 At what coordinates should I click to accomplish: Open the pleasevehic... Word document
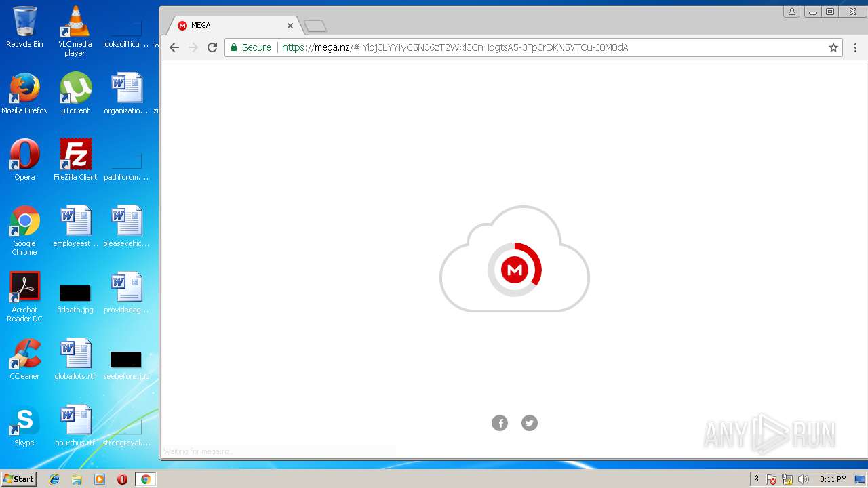click(x=125, y=226)
